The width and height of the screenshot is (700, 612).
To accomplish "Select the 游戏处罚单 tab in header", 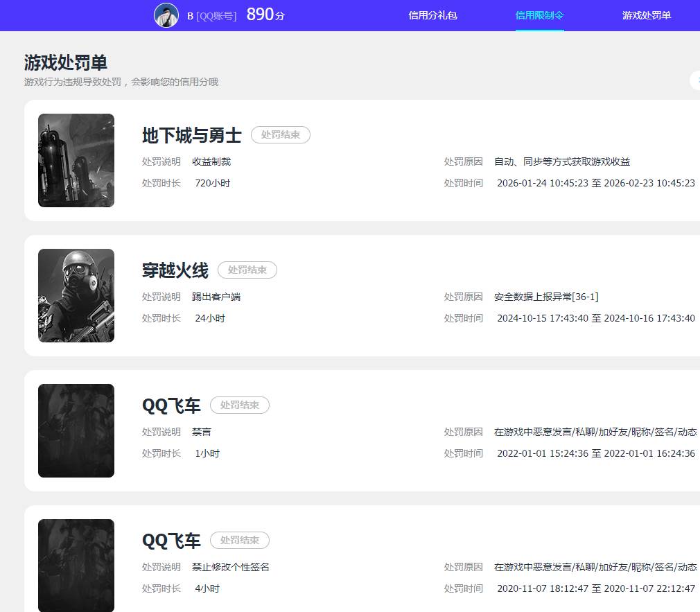I will click(x=646, y=15).
